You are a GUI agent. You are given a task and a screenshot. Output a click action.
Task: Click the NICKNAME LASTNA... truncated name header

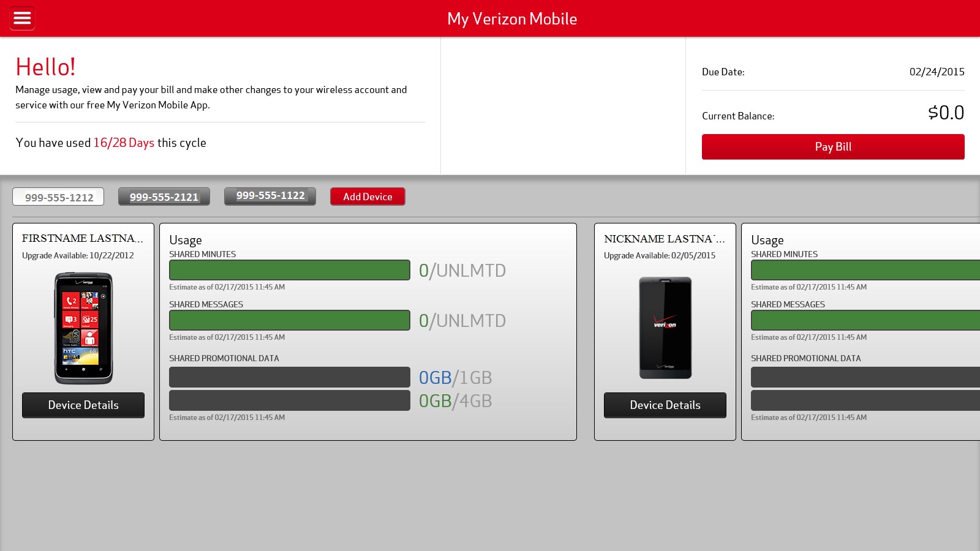click(665, 239)
